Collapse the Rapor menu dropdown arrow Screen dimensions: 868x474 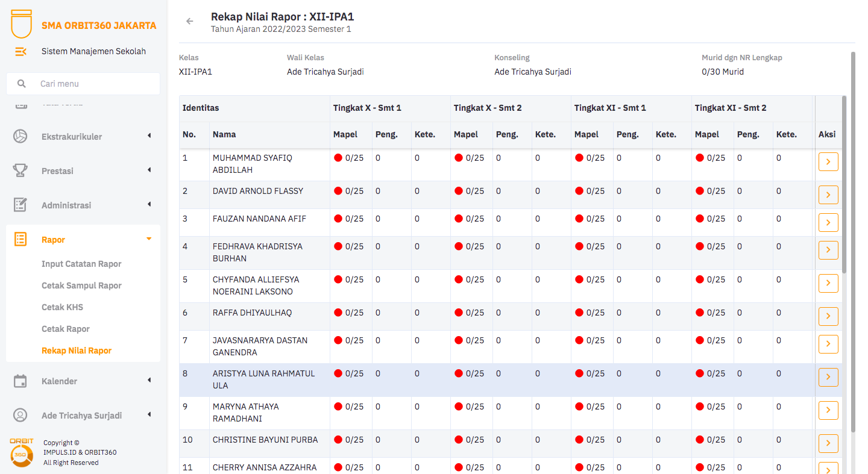coord(149,239)
